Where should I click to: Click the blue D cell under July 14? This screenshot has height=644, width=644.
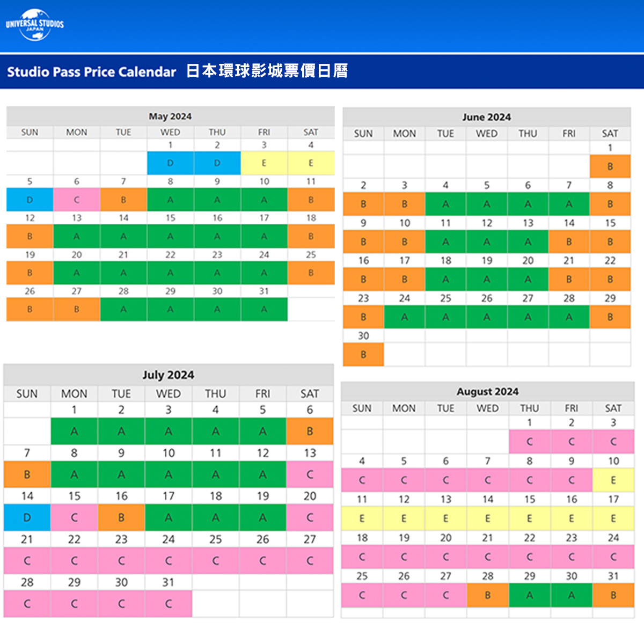pyautogui.click(x=27, y=517)
